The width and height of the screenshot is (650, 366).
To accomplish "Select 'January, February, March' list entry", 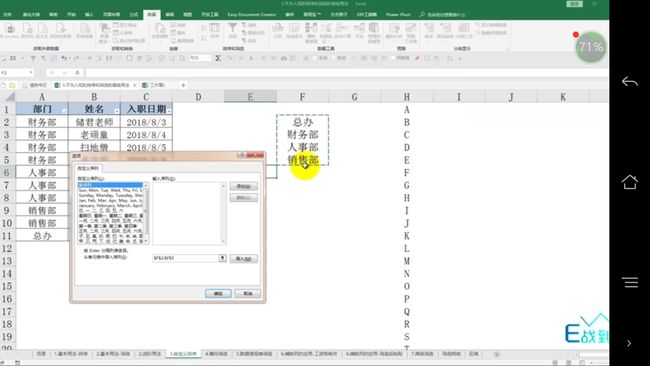I will pyautogui.click(x=110, y=205).
